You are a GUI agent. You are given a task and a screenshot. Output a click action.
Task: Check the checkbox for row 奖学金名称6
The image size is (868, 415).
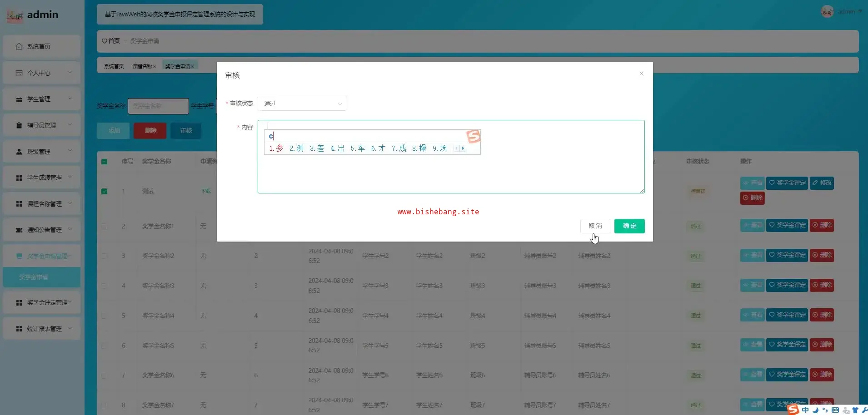click(x=105, y=375)
